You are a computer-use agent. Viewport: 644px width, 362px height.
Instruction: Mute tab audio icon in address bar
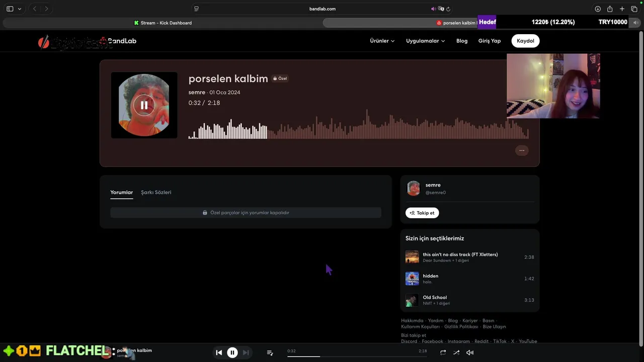pyautogui.click(x=433, y=9)
